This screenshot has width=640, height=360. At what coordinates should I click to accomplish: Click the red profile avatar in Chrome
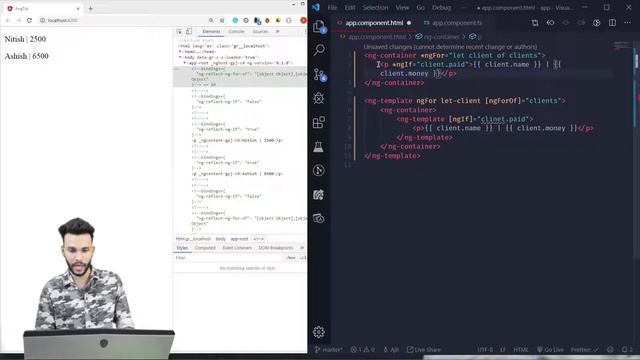coord(304,20)
